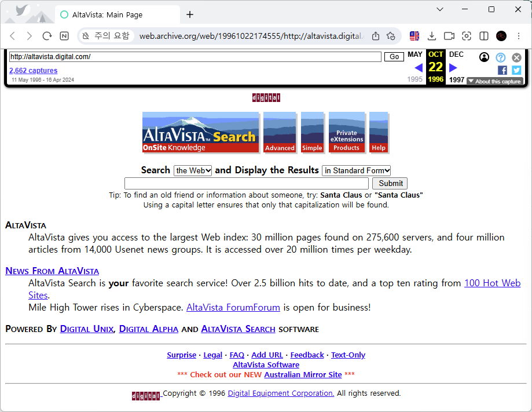Image resolution: width=532 pixels, height=412 pixels.
Task: Open the Advanced search tab image
Action: tap(280, 132)
